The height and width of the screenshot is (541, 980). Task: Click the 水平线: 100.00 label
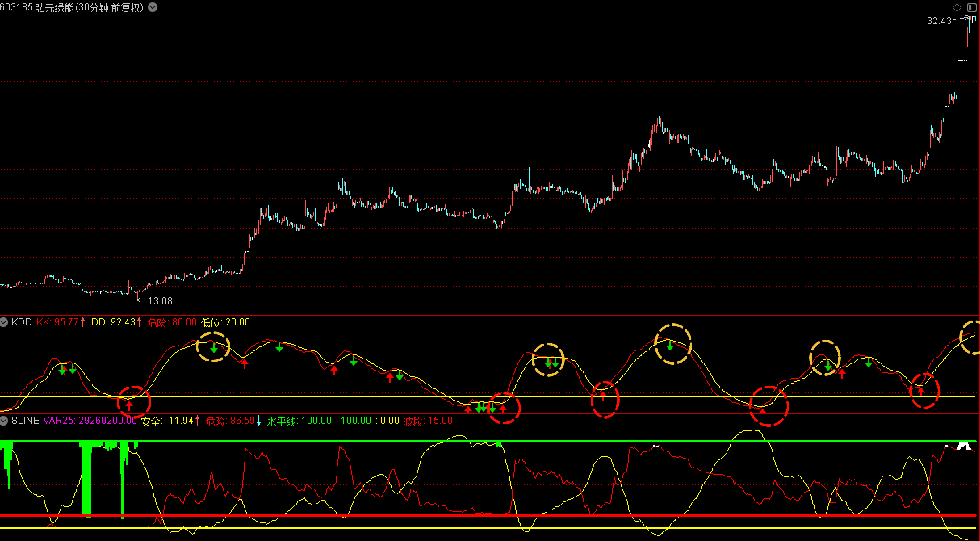point(299,421)
